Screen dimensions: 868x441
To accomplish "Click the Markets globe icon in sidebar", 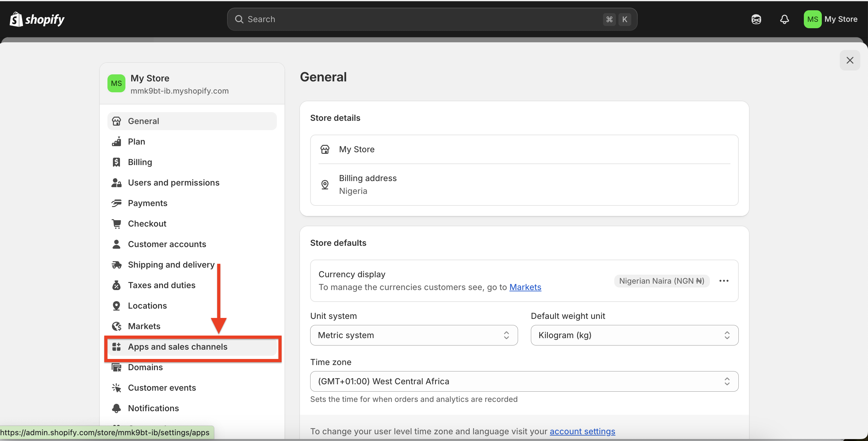I will click(x=116, y=326).
